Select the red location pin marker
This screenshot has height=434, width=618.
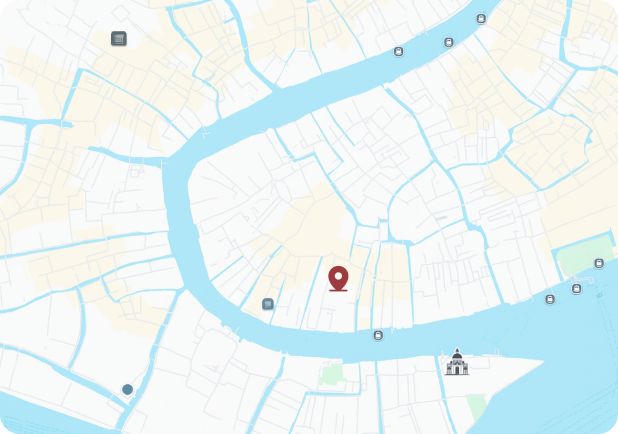click(x=338, y=279)
